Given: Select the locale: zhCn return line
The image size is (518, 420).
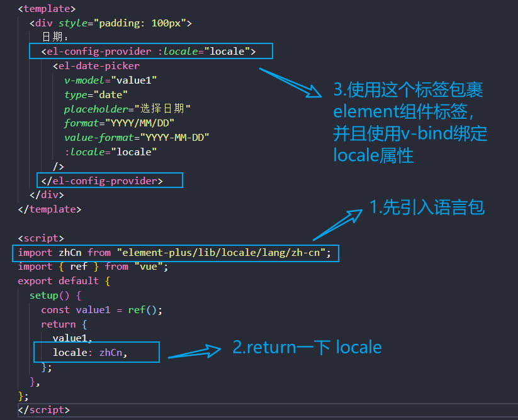Looking at the screenshot, I should pyautogui.click(x=94, y=352).
